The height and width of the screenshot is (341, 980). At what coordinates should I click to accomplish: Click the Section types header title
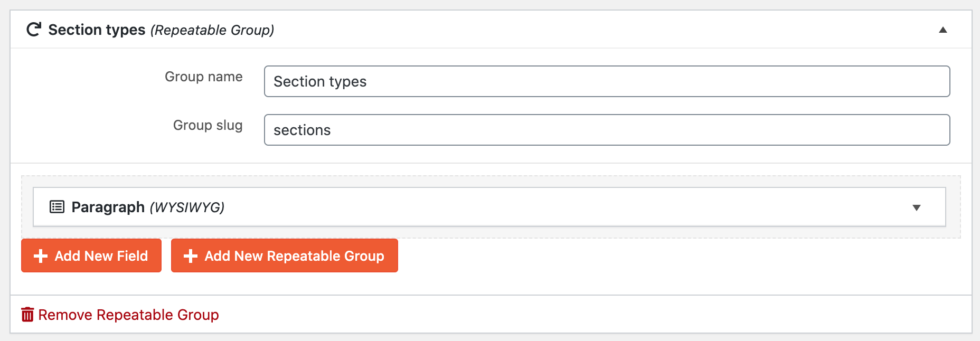[97, 30]
